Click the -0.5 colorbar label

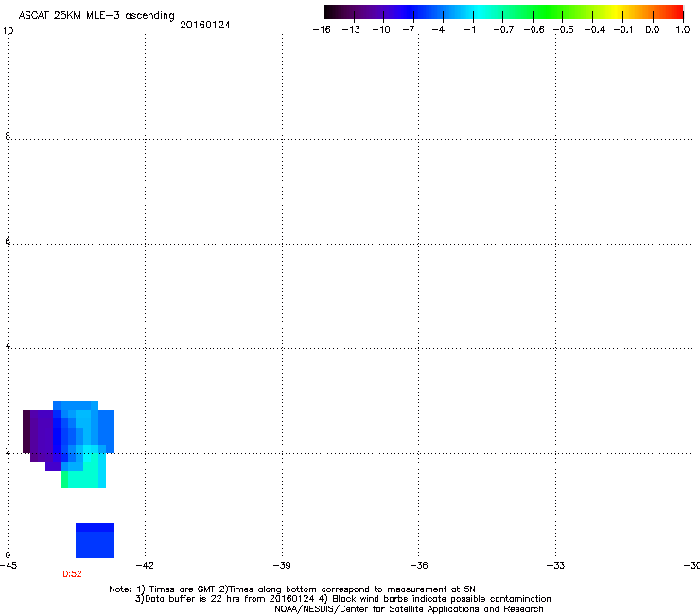[x=564, y=30]
